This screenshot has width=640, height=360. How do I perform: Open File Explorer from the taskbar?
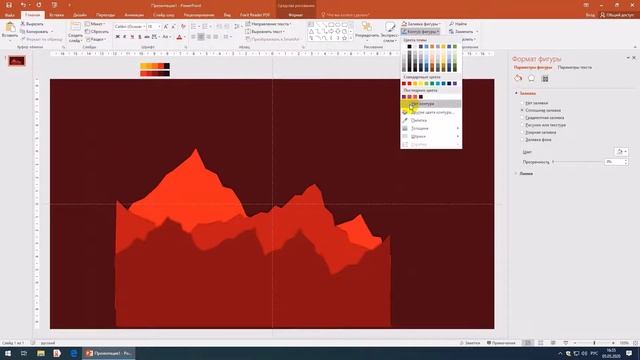41,353
